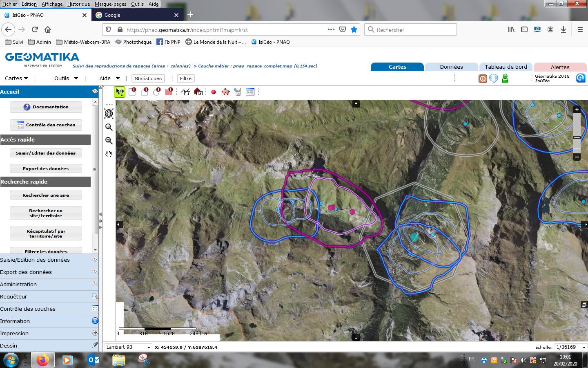Open the Echelle scale dropdown
Screen dimensions: 588x368
571,347
